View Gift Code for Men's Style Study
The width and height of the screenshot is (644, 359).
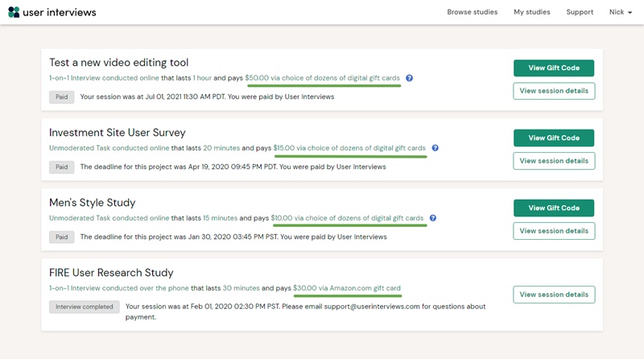coord(554,208)
